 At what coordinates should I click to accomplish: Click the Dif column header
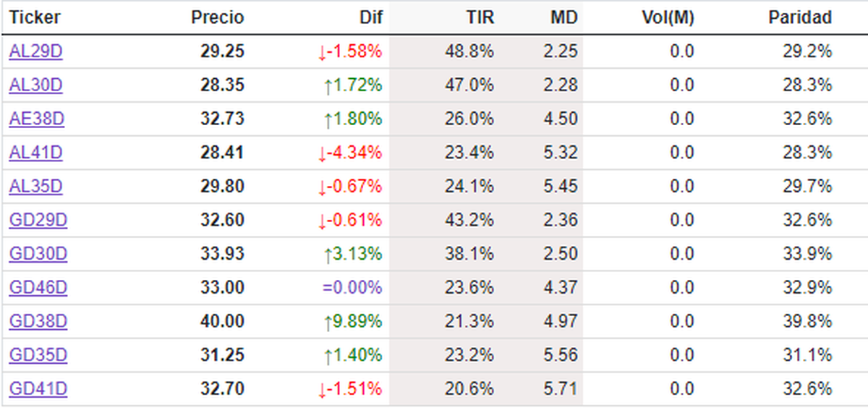click(x=370, y=17)
